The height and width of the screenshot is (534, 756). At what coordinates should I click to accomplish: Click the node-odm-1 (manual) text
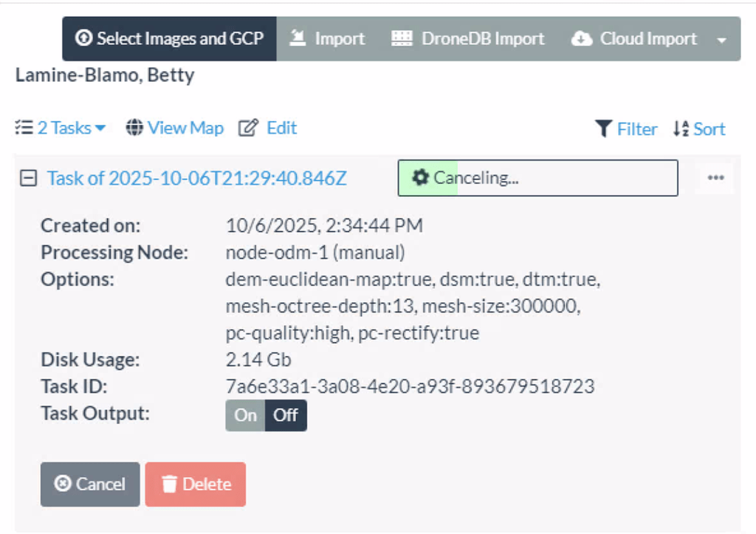click(315, 253)
